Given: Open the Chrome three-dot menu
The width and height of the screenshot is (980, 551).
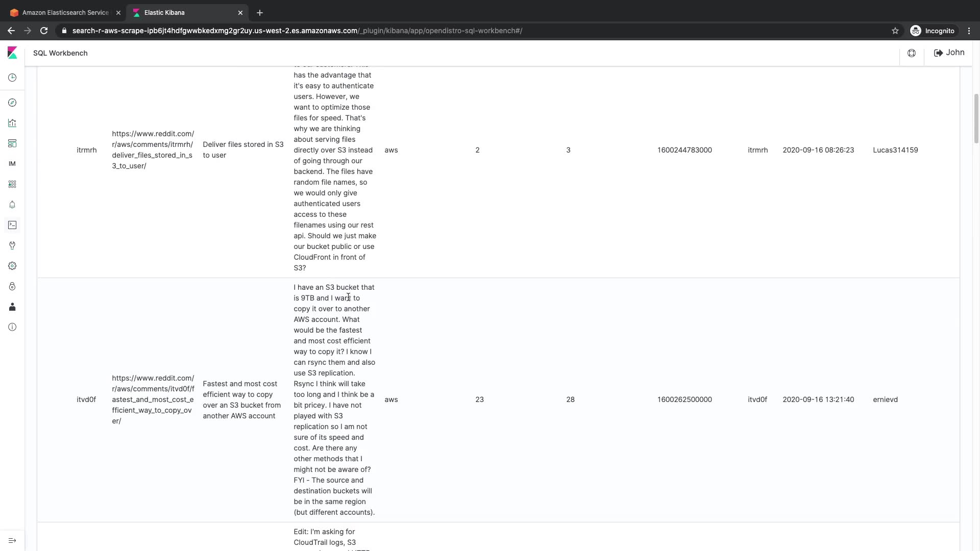Looking at the screenshot, I should tap(969, 31).
